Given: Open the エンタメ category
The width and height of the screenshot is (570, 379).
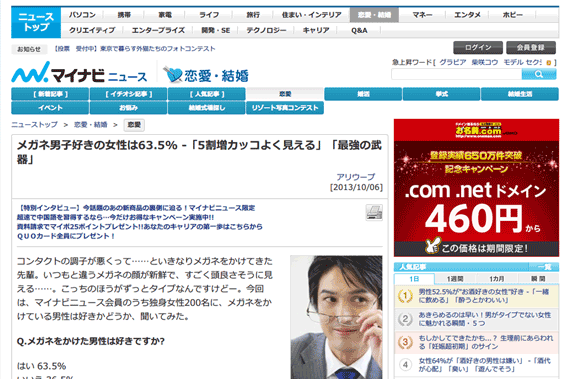Looking at the screenshot, I should coord(467,15).
